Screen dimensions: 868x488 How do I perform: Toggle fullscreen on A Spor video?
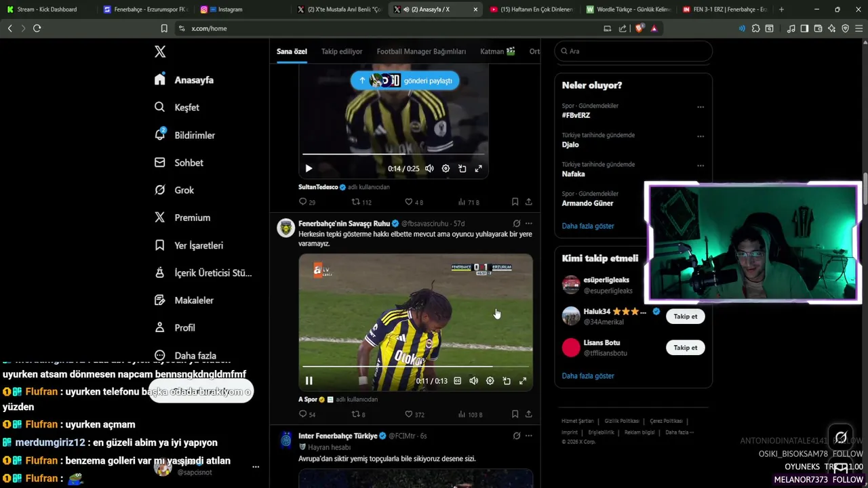pyautogui.click(x=523, y=381)
